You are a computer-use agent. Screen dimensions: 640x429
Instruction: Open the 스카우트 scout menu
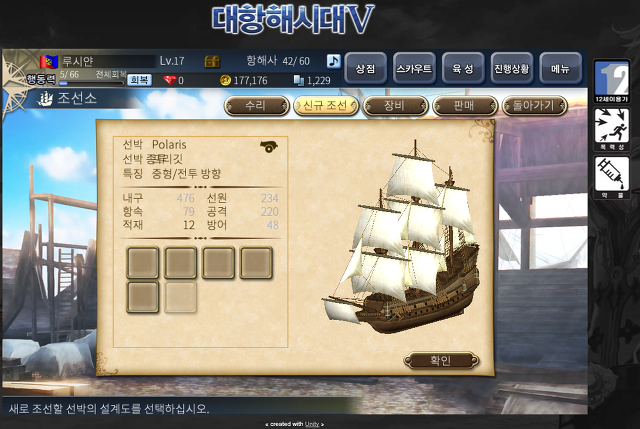point(414,69)
